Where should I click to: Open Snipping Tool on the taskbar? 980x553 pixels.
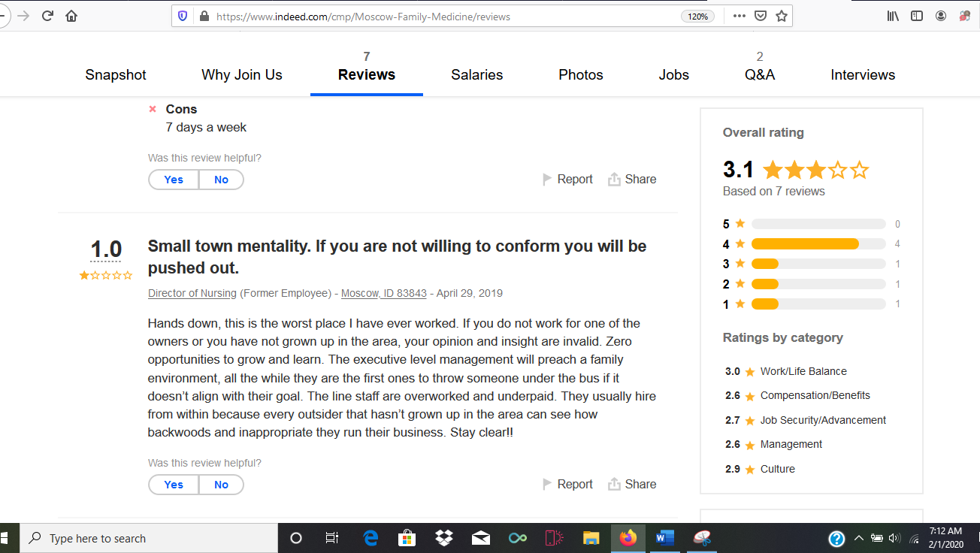click(702, 538)
